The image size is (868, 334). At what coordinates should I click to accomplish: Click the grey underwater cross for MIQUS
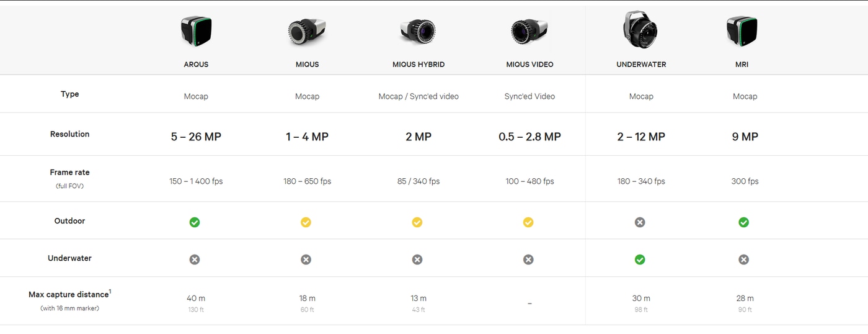point(306,260)
